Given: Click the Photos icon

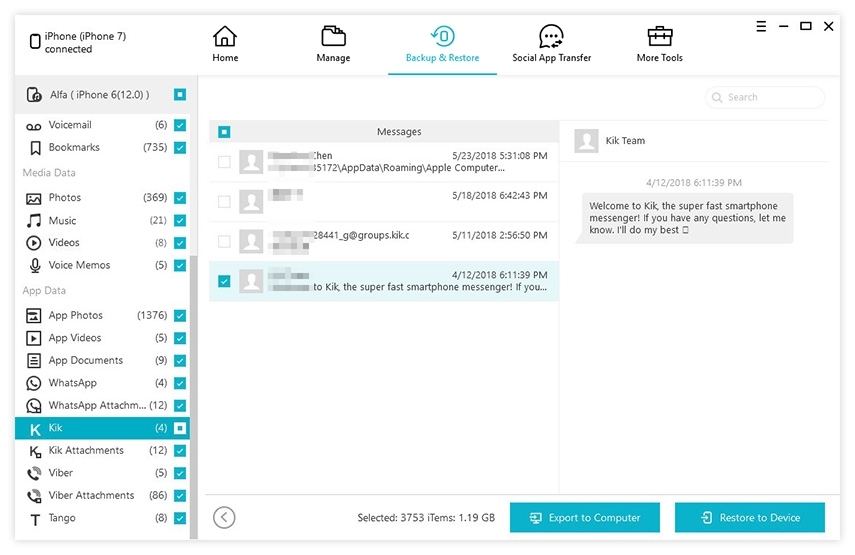Looking at the screenshot, I should [x=34, y=198].
